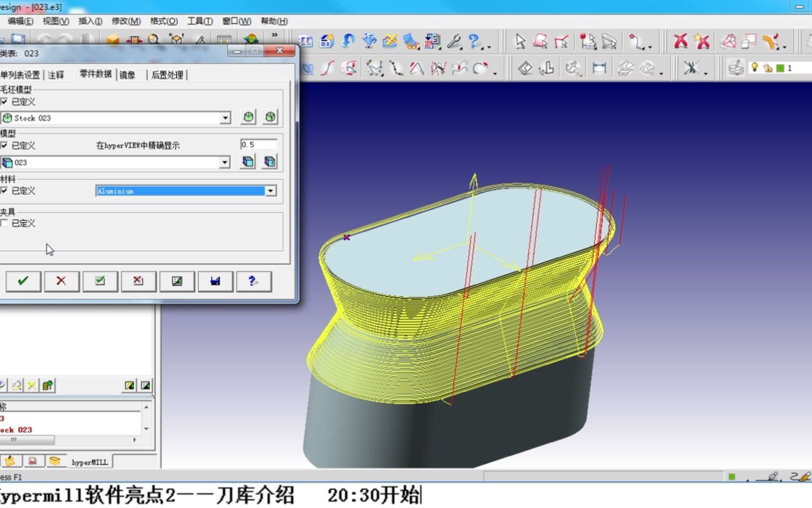Click the yellow layers stack browser tab icon

[55, 461]
